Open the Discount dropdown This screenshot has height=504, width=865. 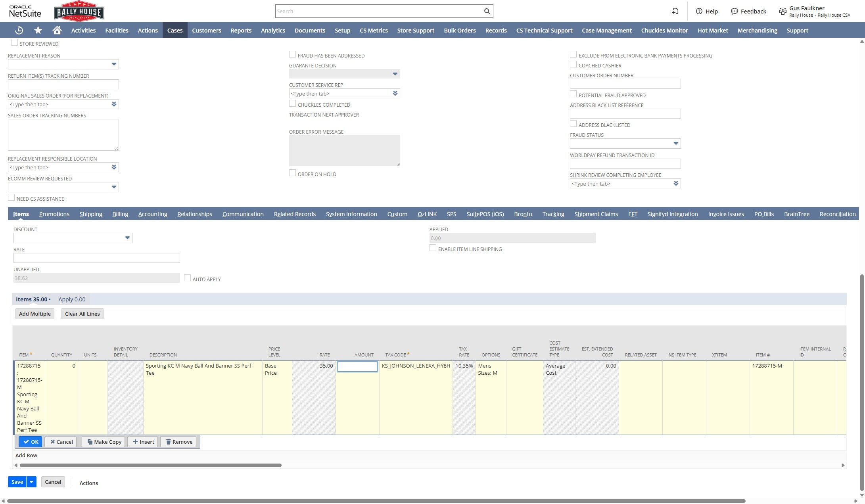127,238
